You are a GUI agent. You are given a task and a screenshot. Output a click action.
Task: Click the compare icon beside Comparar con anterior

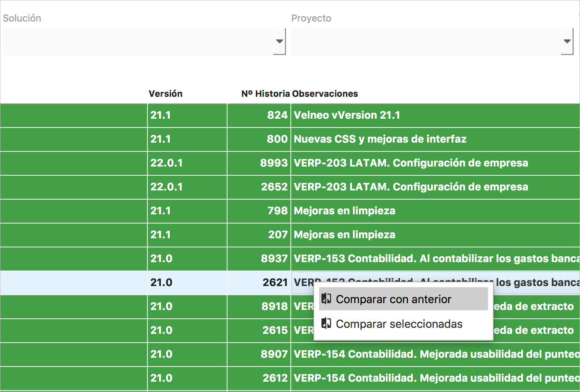(326, 299)
